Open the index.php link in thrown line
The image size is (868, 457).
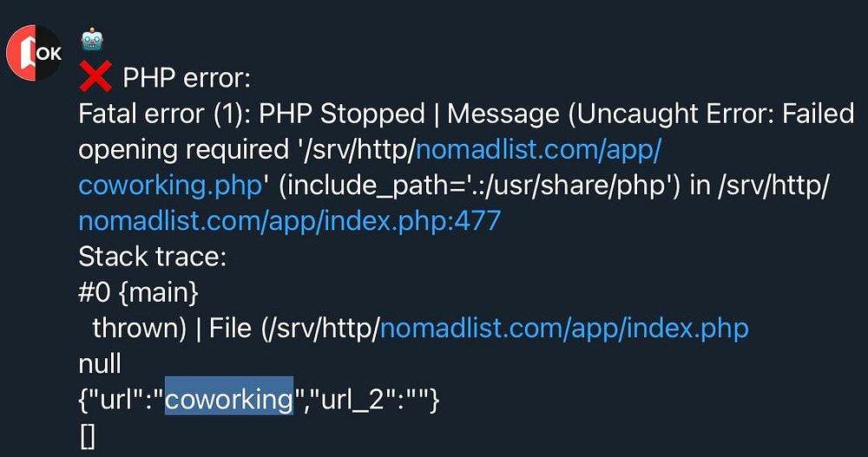[x=564, y=328]
